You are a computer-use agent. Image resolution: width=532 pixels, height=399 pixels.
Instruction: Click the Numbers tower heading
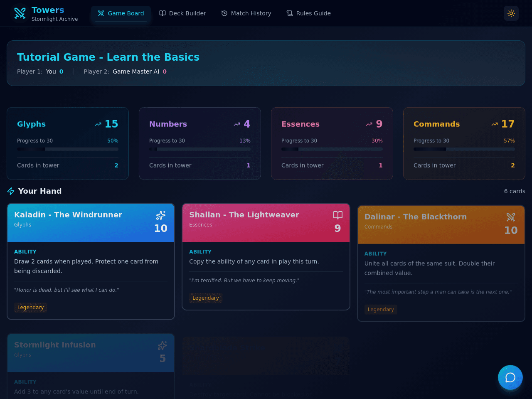point(168,124)
